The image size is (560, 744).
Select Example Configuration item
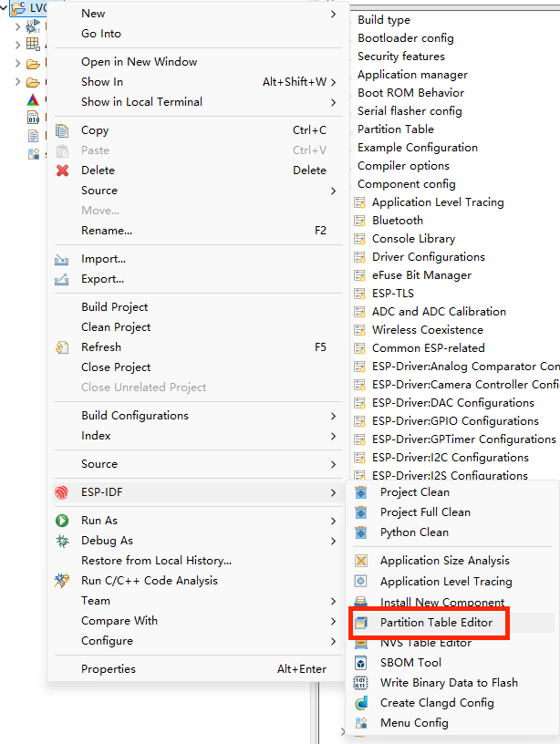point(418,148)
